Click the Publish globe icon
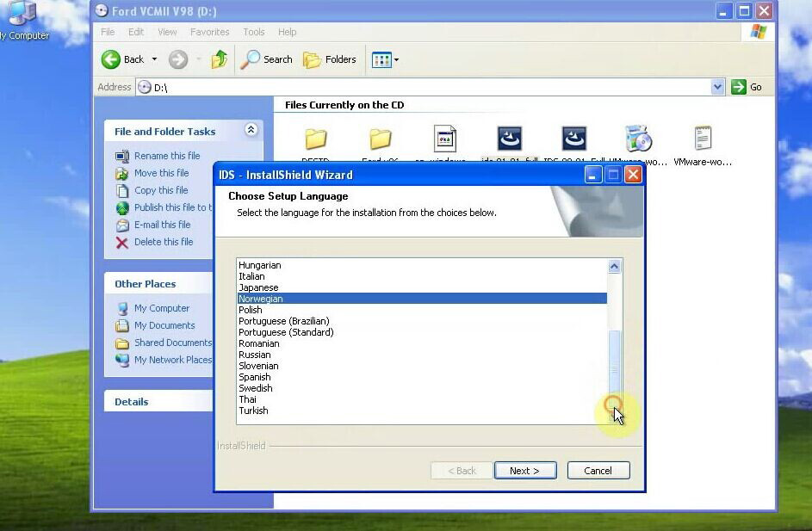The image size is (812, 531). 122,208
